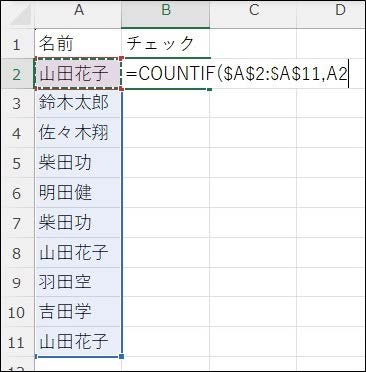
Task: Select cell with 羽田空
Action: 78,282
